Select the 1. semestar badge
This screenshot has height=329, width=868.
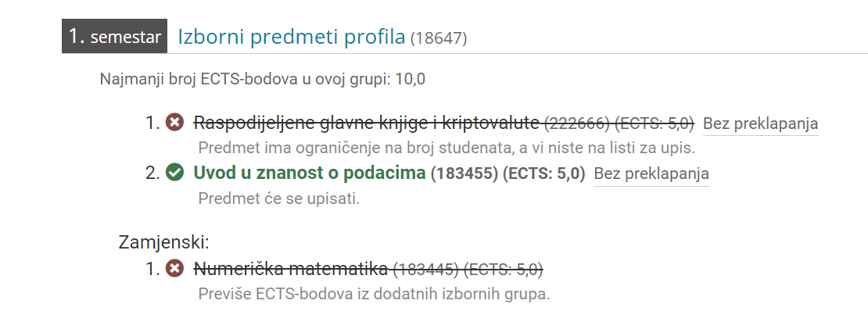click(x=115, y=37)
